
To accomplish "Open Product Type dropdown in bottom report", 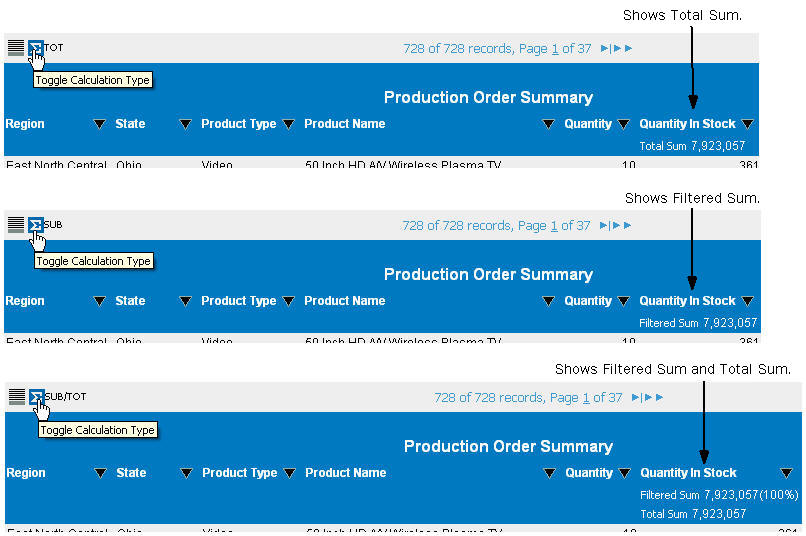I will 289,473.
